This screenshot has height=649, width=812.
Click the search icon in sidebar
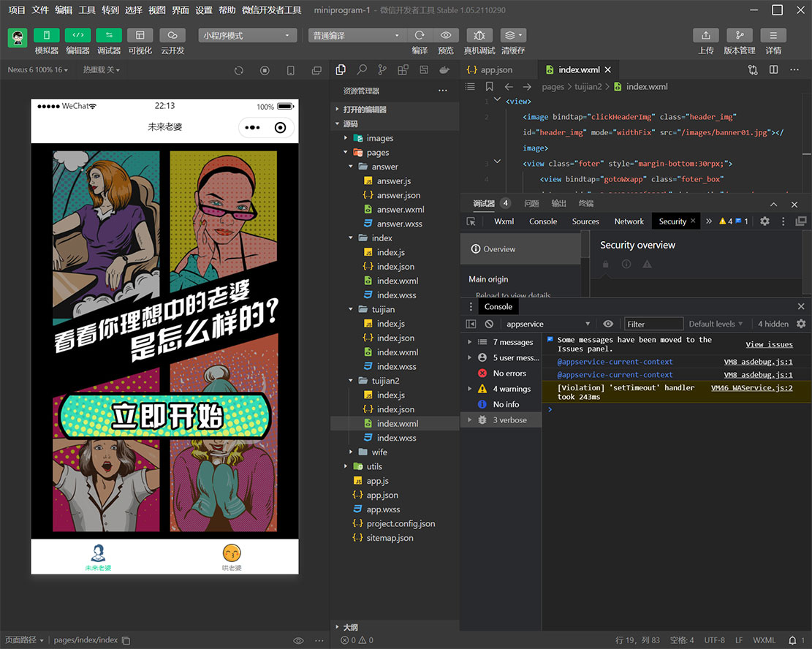361,70
